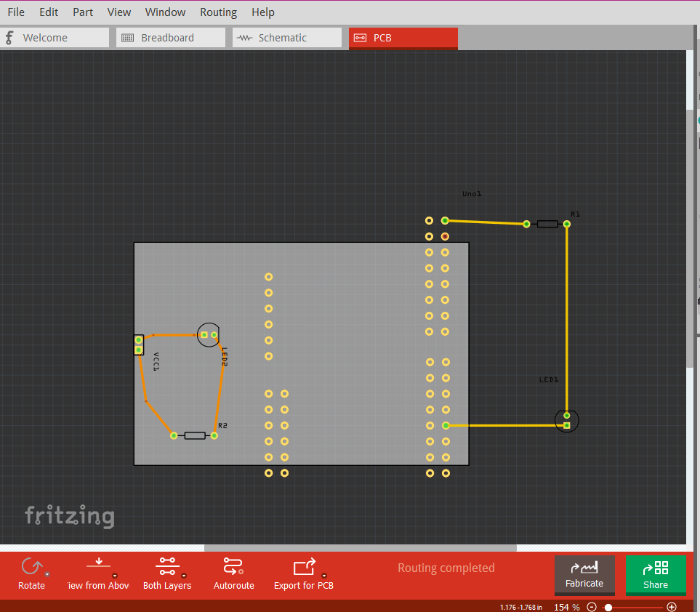Image resolution: width=700 pixels, height=612 pixels.
Task: Open the Routing menu
Action: (x=218, y=12)
